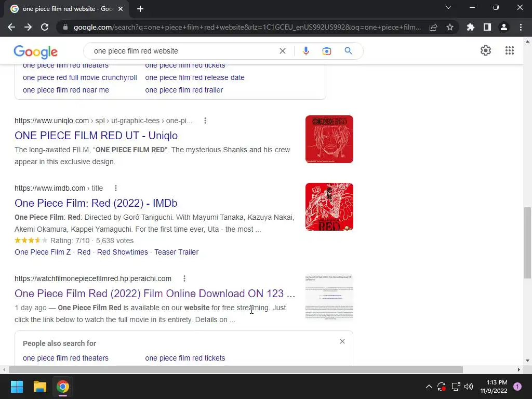Share this page icon in address bar
The image size is (532, 399).
pyautogui.click(x=433, y=27)
